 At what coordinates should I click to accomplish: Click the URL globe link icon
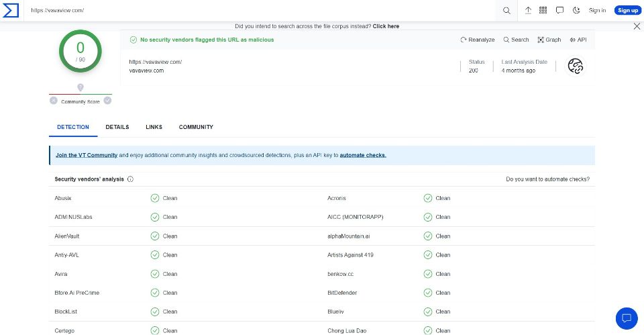coord(576,66)
